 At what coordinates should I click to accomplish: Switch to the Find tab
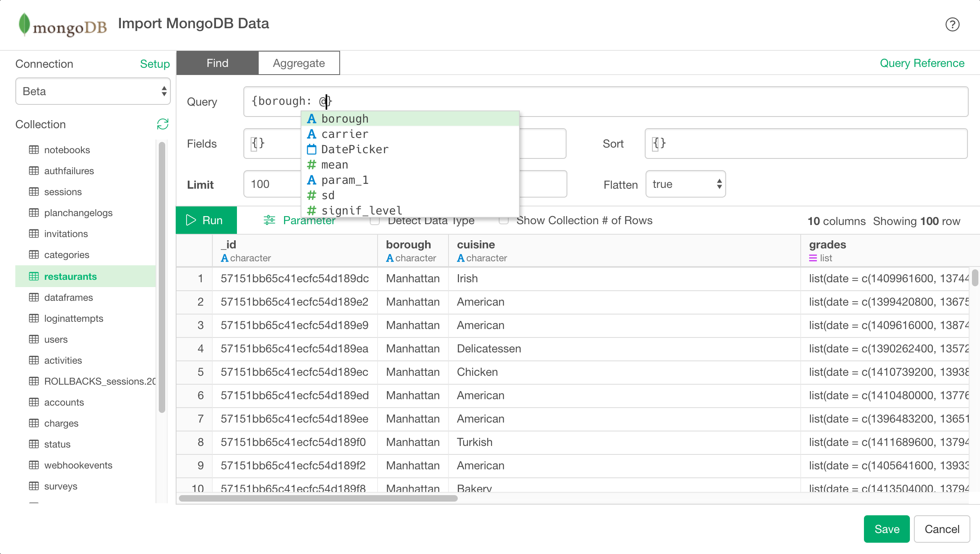click(x=217, y=63)
